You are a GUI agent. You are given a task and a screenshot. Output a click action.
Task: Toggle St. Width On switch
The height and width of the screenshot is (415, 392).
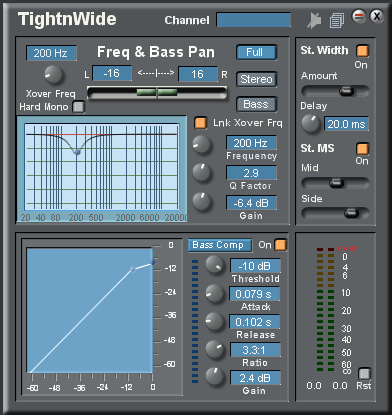[362, 51]
